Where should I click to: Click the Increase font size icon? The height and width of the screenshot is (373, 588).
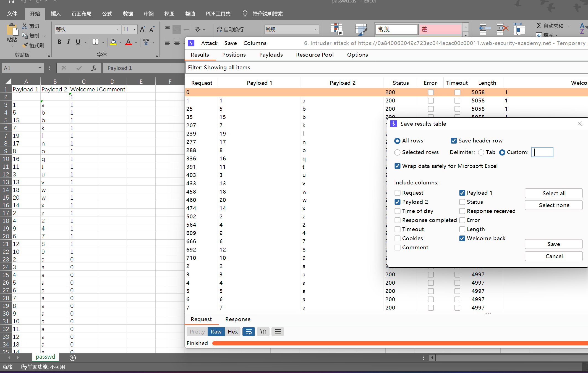[142, 29]
